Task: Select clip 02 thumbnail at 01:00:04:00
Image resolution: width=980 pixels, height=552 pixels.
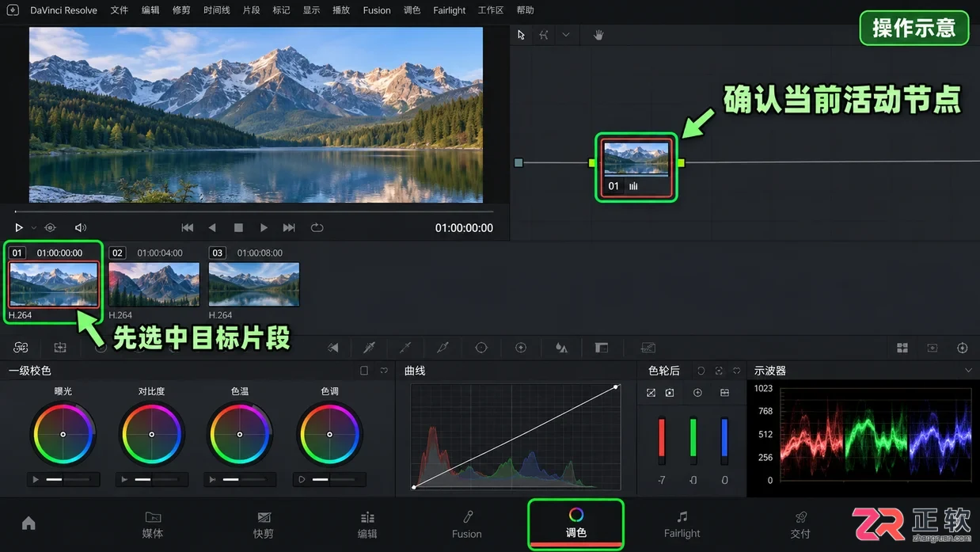Action: (x=154, y=284)
